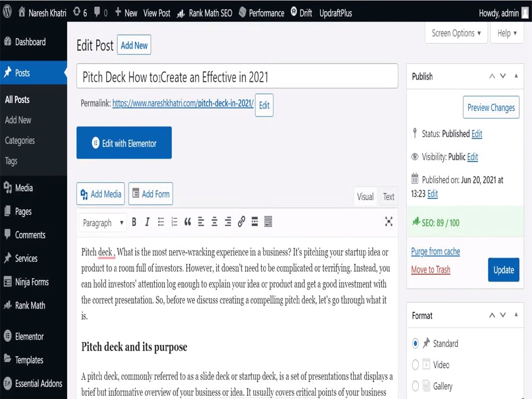Select the Video post format
Image resolution: width=532 pixels, height=399 pixels.
(x=415, y=365)
